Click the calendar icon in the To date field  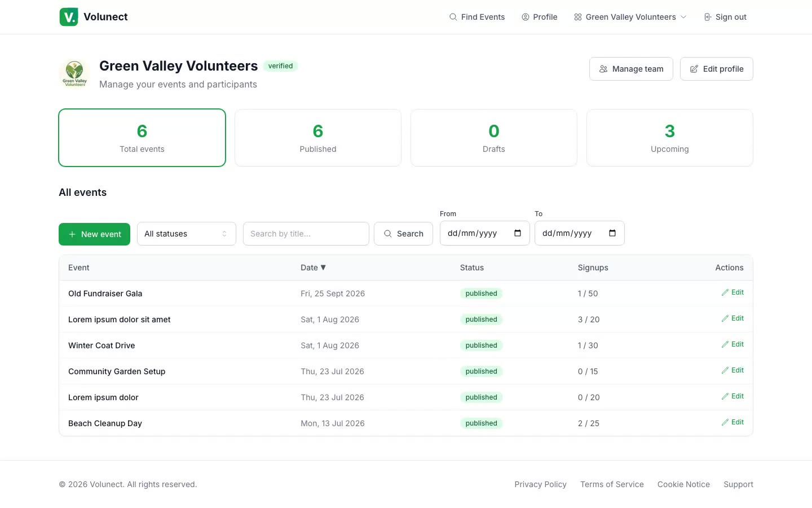[612, 233]
